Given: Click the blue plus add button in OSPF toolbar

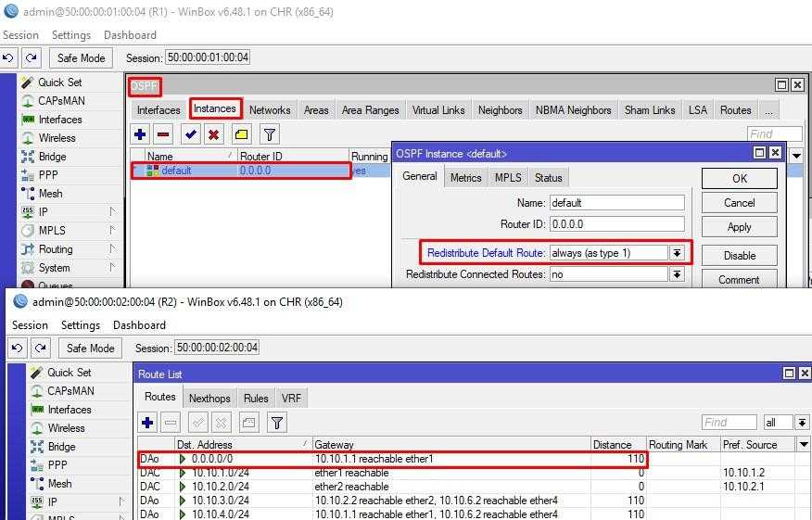Looking at the screenshot, I should pos(141,134).
